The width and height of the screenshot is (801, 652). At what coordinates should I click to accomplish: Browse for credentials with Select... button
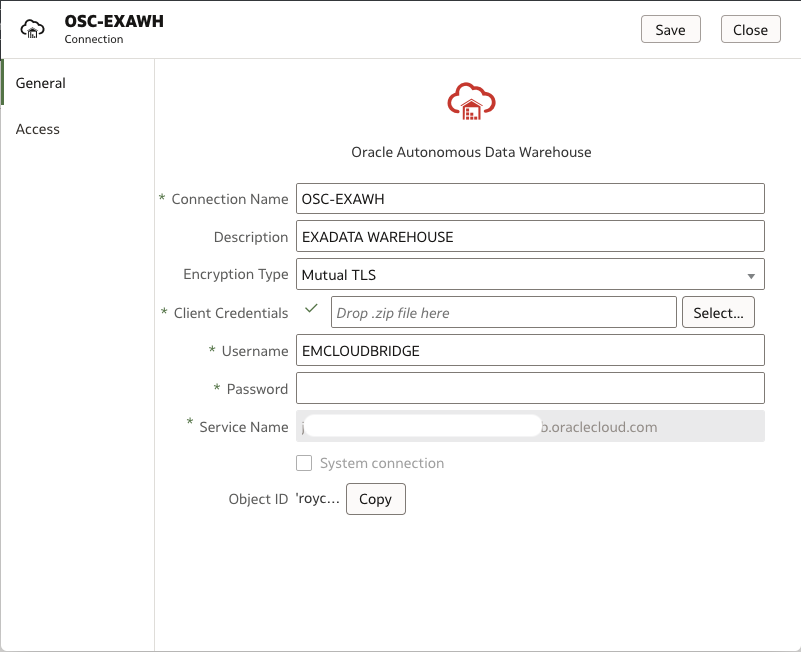click(x=718, y=313)
